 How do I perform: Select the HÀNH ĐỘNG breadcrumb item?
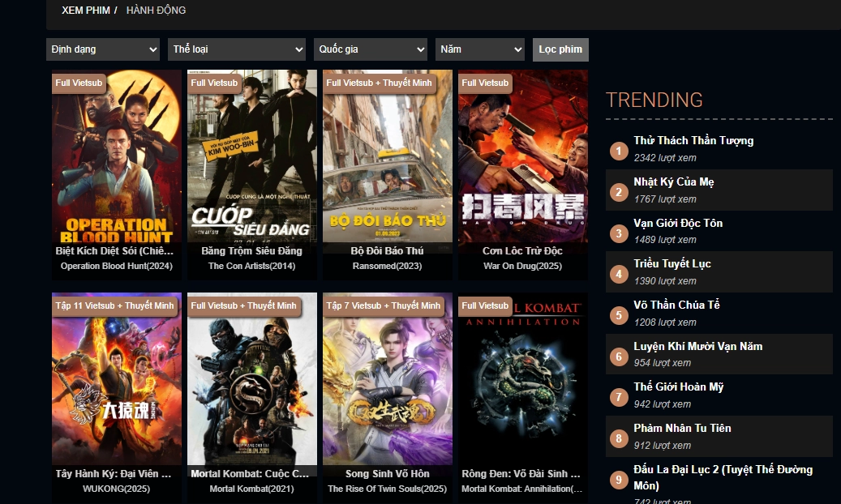(x=156, y=11)
